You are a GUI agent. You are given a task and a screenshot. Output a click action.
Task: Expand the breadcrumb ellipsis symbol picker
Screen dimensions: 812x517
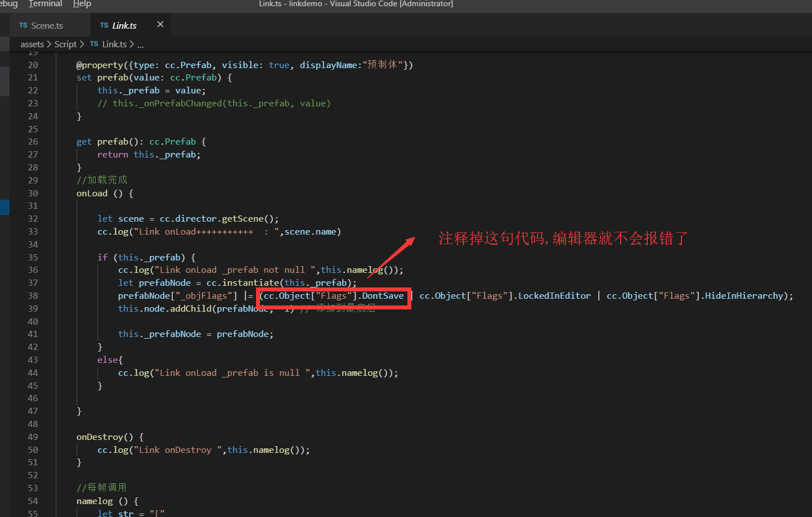pos(141,44)
